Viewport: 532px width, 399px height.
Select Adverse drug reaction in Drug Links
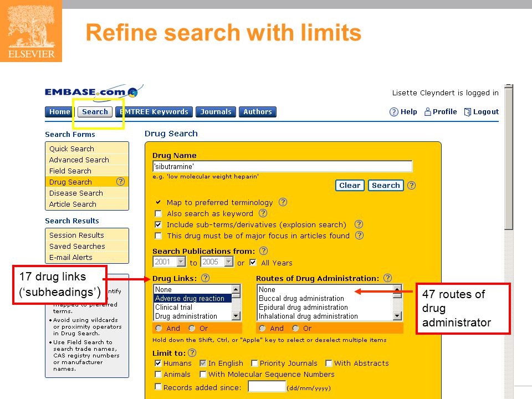tap(193, 298)
